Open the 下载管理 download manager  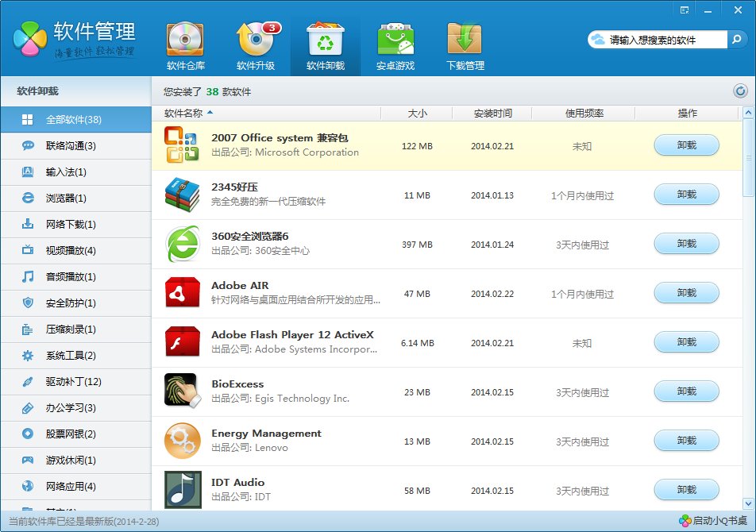point(465,46)
